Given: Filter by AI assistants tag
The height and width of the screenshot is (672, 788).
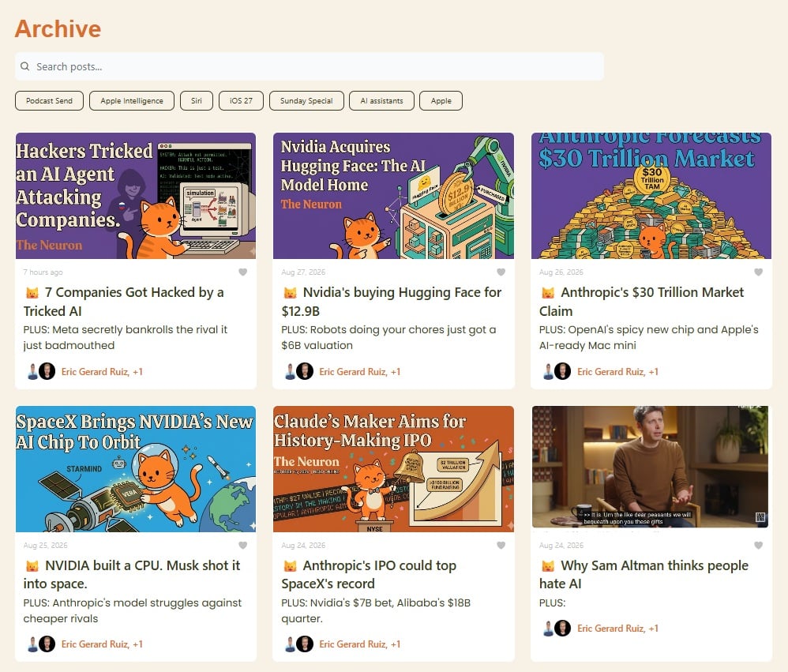Looking at the screenshot, I should point(381,100).
